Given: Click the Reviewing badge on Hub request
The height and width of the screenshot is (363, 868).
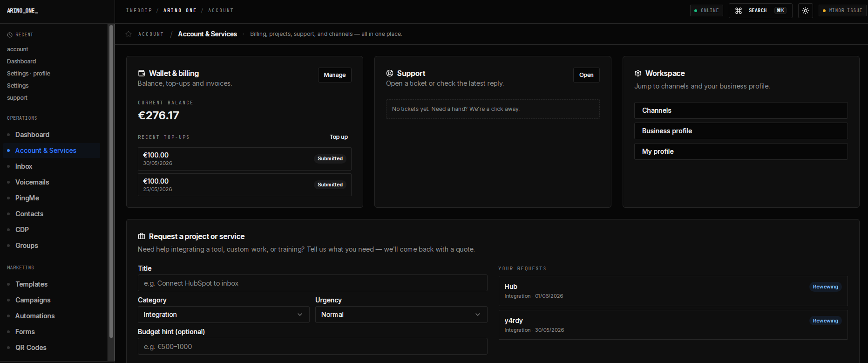Looking at the screenshot, I should pyautogui.click(x=825, y=287).
